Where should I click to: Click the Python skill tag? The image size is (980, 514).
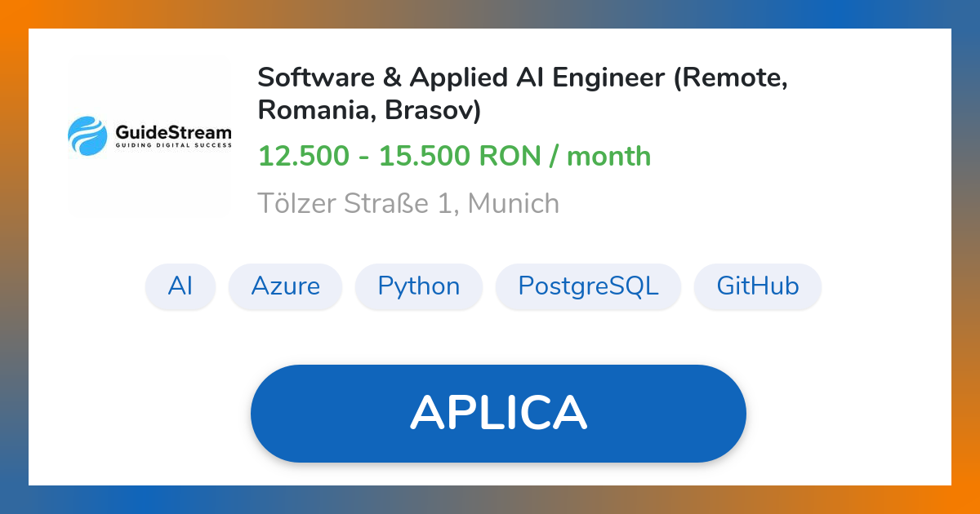point(418,286)
